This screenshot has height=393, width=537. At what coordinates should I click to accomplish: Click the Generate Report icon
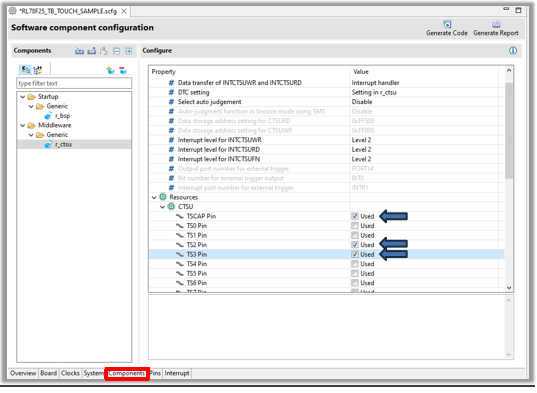496,24
